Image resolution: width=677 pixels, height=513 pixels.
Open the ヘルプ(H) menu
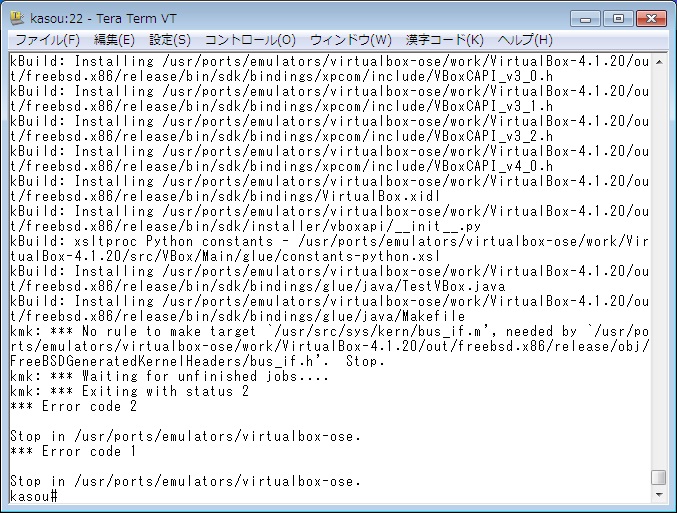pyautogui.click(x=525, y=40)
